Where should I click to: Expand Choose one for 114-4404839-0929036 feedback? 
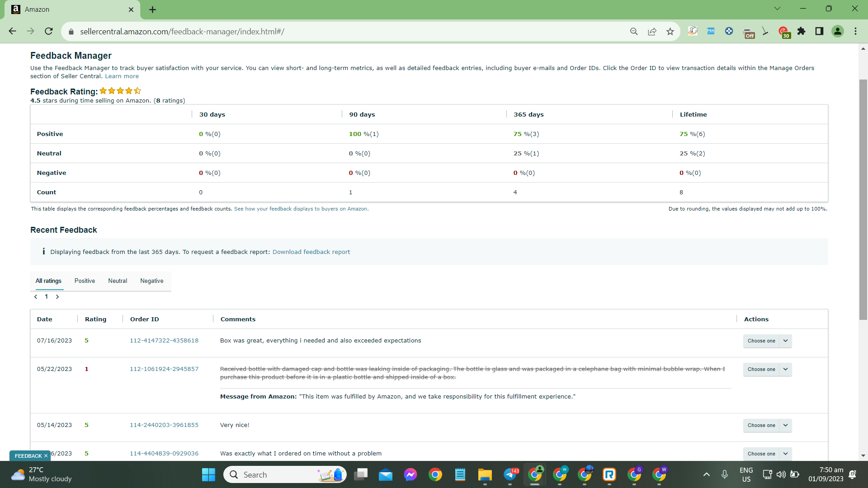767,454
